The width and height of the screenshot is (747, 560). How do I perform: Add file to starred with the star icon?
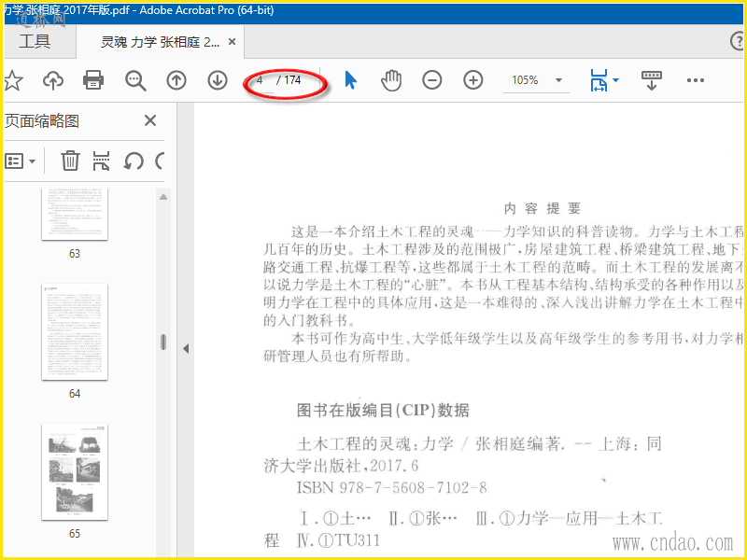[13, 80]
